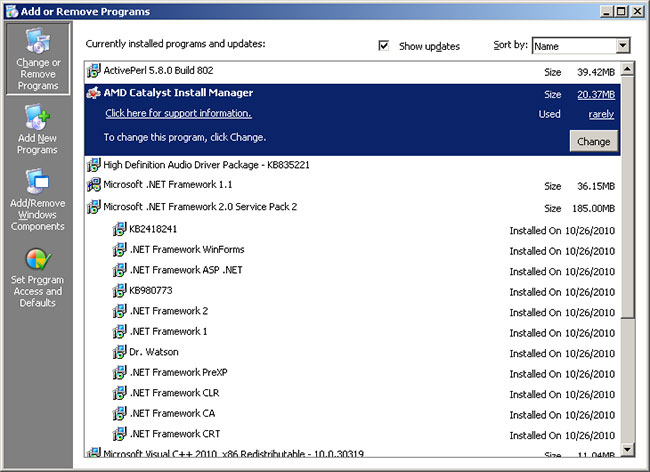
Task: Select Microsoft .NET Framework 2.0 Service Pack 2
Action: (x=352, y=207)
